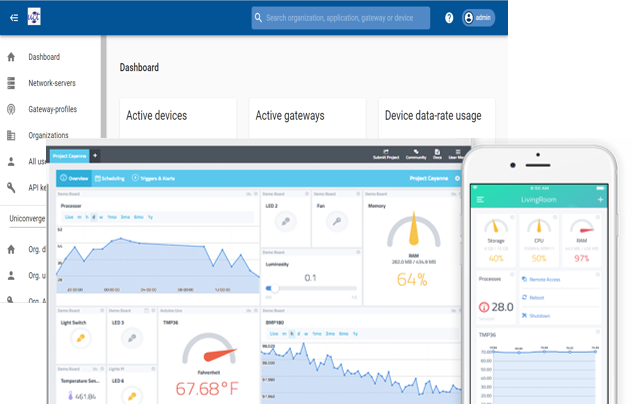Open the Docs icon in Cayenne toolbar
The image size is (632, 404).
pyautogui.click(x=437, y=154)
